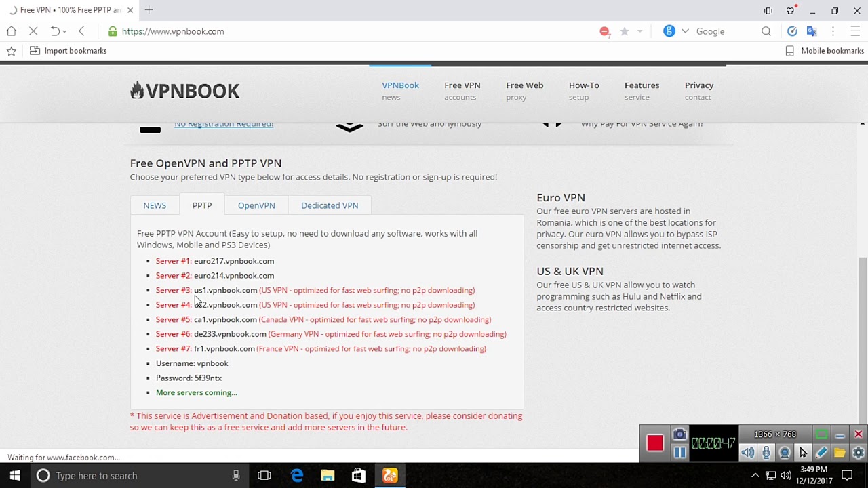Viewport: 868px width, 488px height.
Task: Click the de233.vpnbook.com server text
Action: 230,334
